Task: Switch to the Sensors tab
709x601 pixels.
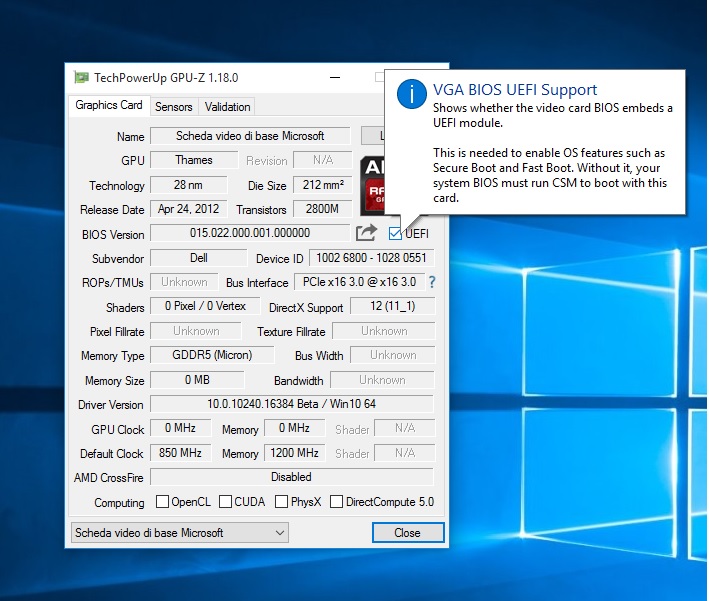Action: (x=174, y=107)
